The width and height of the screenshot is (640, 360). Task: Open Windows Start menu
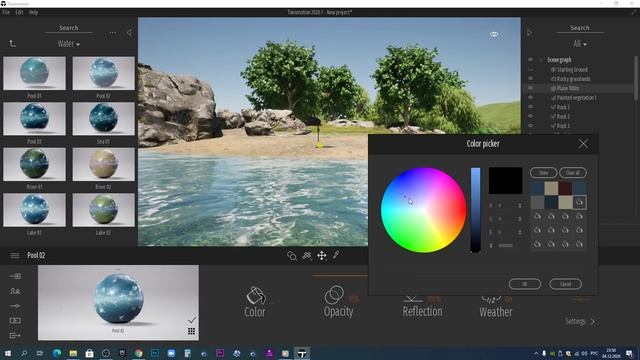[x=7, y=353]
